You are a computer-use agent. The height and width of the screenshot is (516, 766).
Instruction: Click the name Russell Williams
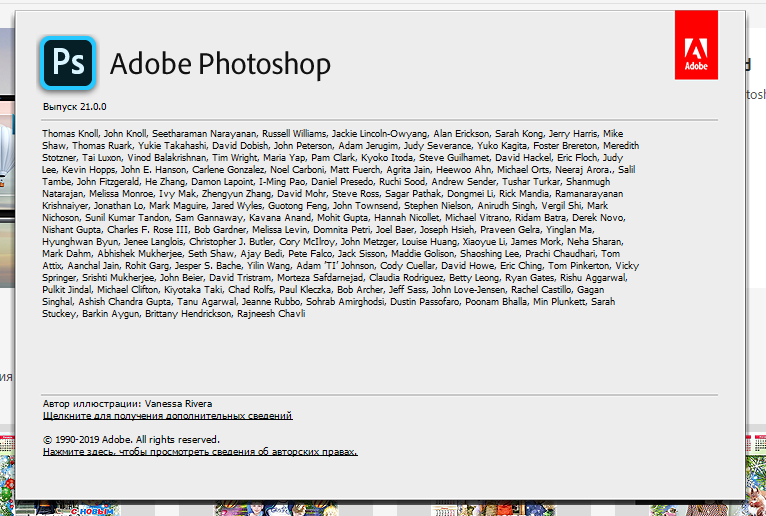point(294,133)
